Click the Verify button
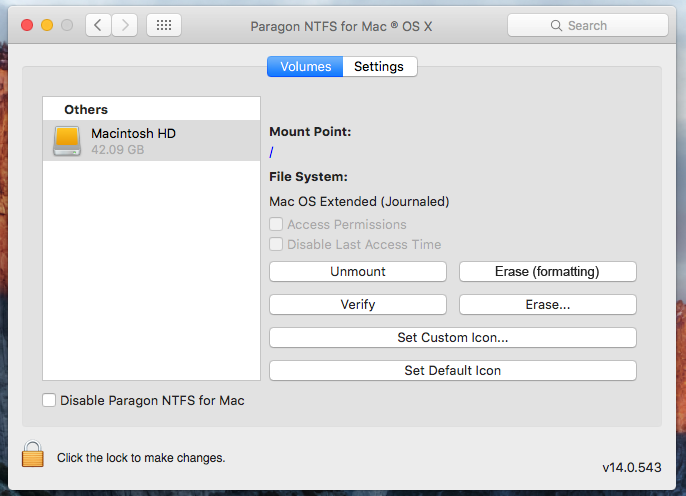This screenshot has height=496, width=686. (x=358, y=304)
